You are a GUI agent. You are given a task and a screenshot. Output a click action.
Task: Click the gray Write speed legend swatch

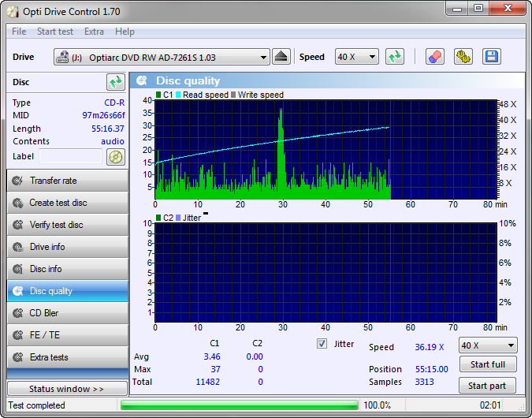pyautogui.click(x=233, y=95)
